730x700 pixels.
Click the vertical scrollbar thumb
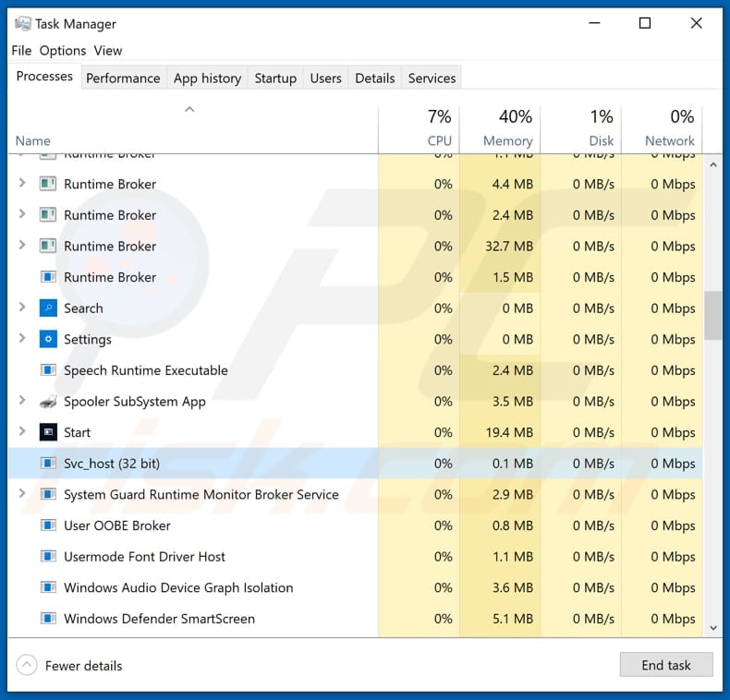click(x=713, y=316)
